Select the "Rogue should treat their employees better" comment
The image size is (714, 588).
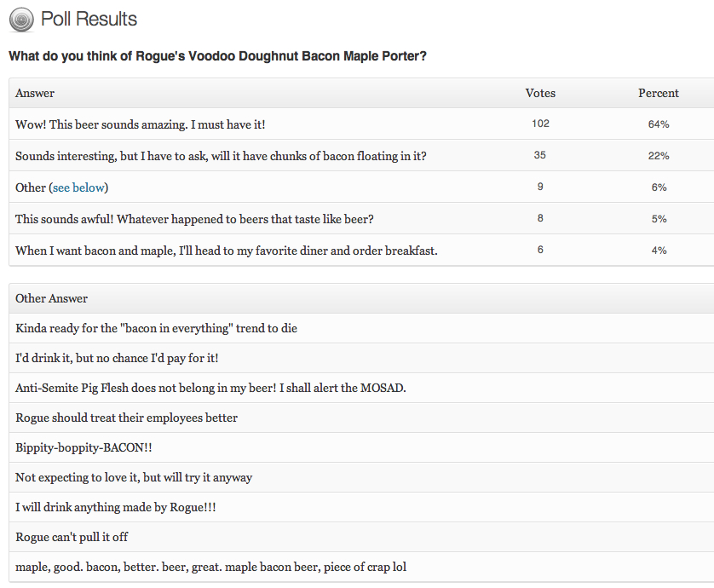126,418
